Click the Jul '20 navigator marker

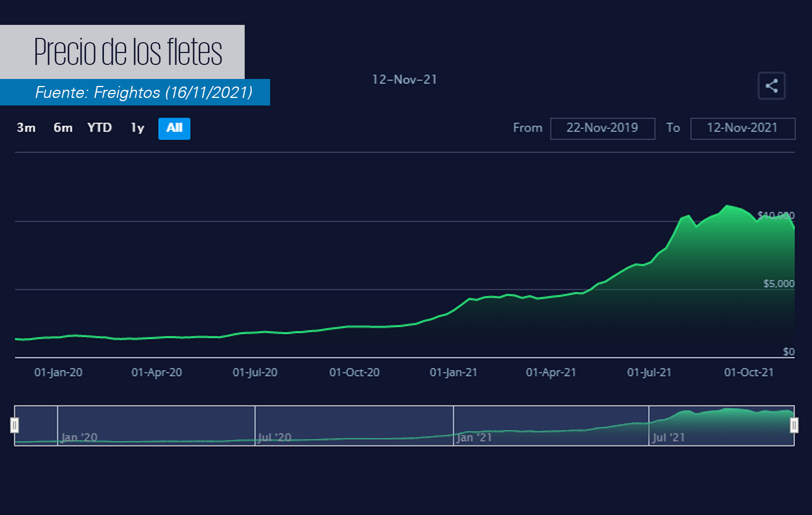pyautogui.click(x=275, y=437)
